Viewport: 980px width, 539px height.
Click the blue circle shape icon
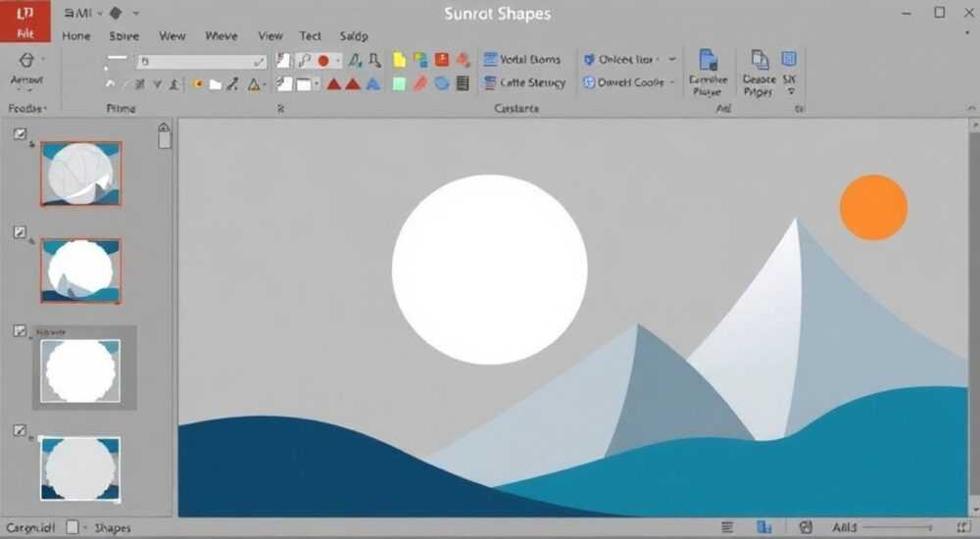[x=441, y=83]
